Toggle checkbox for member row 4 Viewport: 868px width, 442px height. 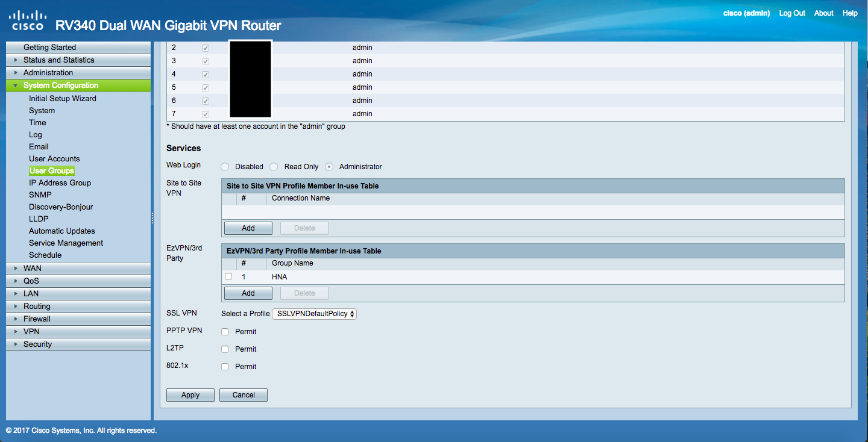point(206,74)
